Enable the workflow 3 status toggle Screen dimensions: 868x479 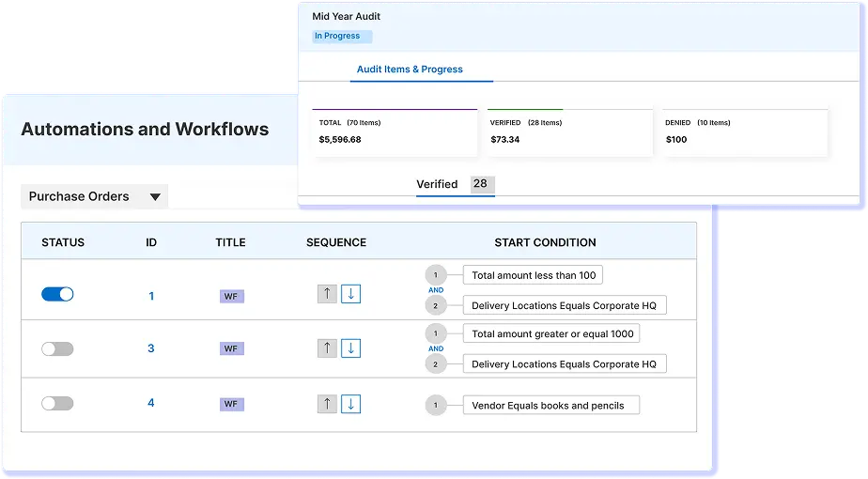57,348
